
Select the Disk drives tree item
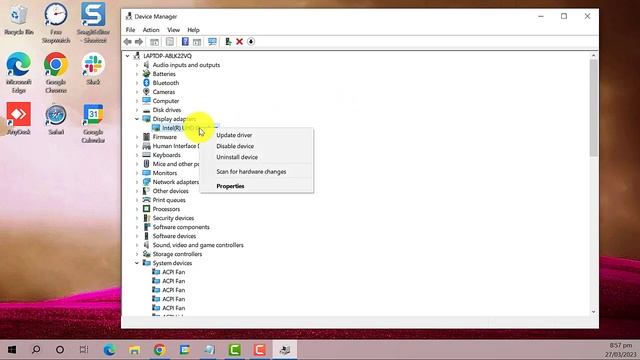167,110
